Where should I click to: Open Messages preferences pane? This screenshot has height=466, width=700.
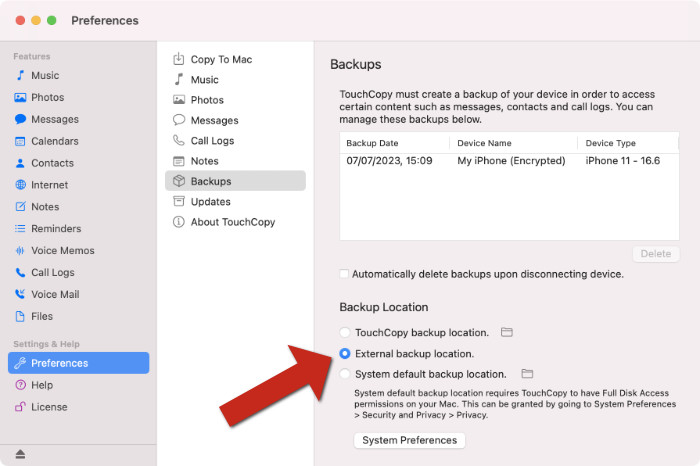(x=206, y=120)
